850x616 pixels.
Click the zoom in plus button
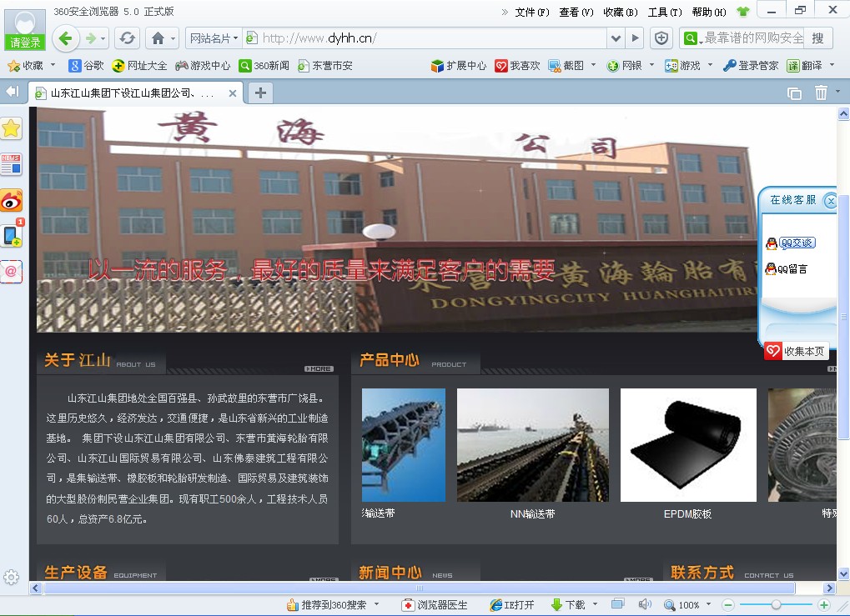[x=824, y=604]
